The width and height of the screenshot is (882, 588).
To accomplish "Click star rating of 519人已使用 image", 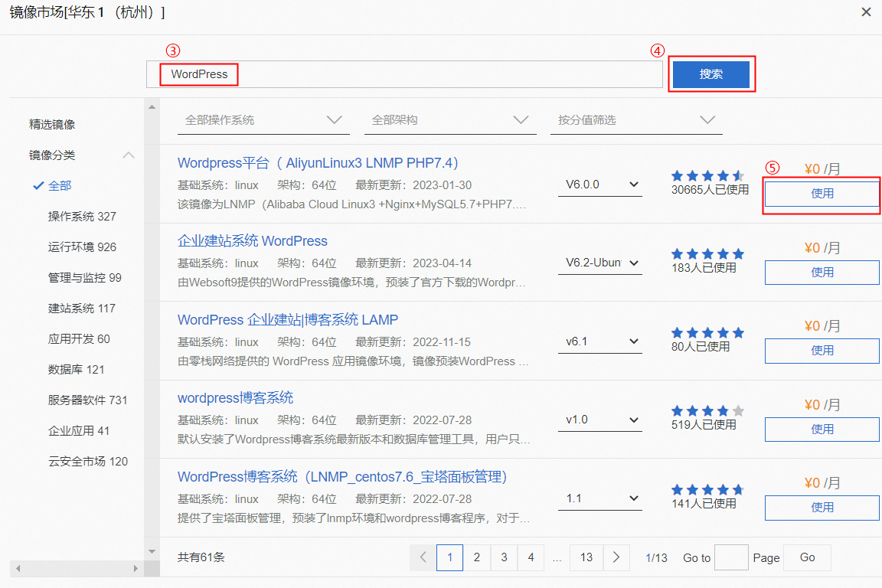I will (x=708, y=410).
